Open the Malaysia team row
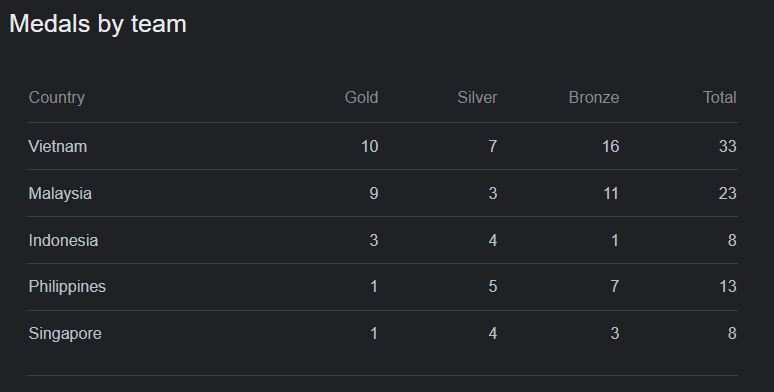Screen dimensions: 774x392 pos(383,193)
